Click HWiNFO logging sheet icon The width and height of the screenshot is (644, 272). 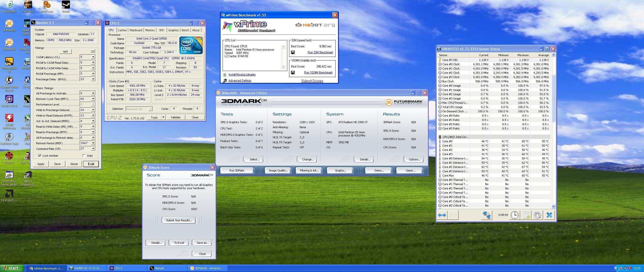pos(526,215)
